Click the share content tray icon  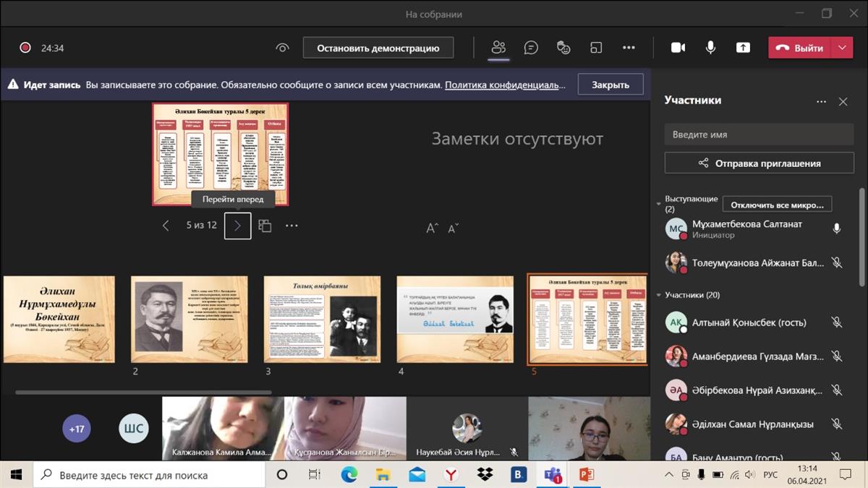743,48
